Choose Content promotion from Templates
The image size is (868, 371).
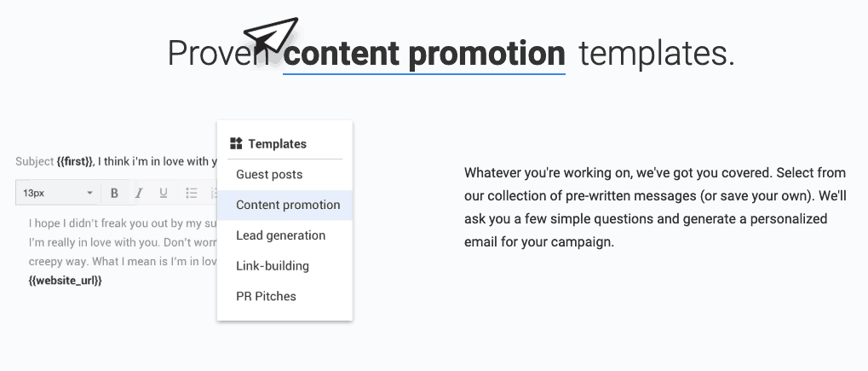pyautogui.click(x=287, y=205)
